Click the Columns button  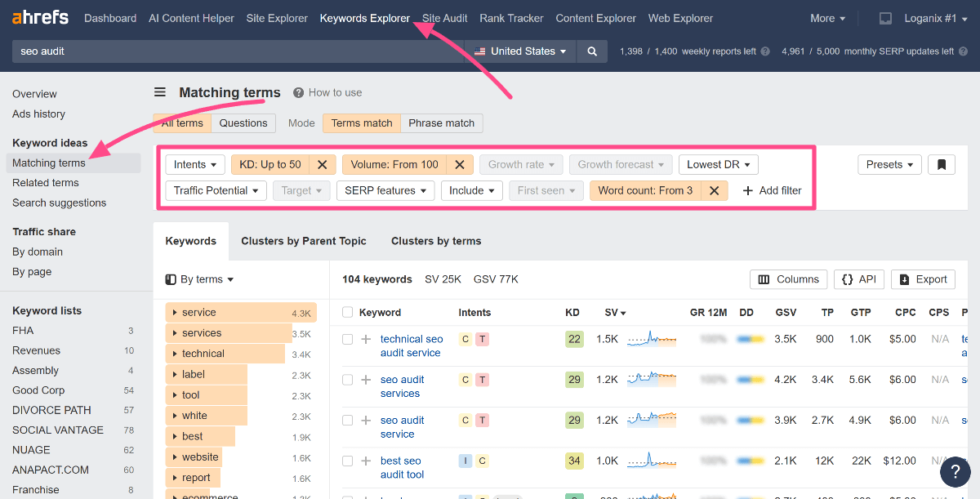coord(788,279)
